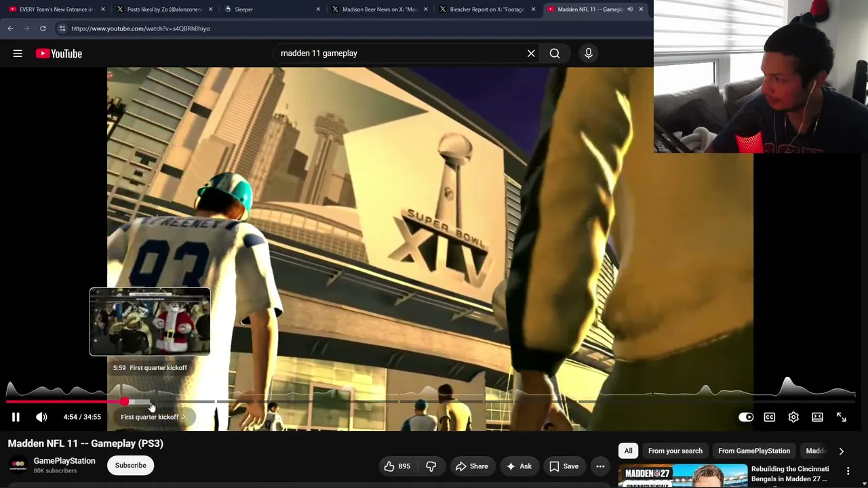This screenshot has width=868, height=488.
Task: Click the '80K subscribers' text
Action: [x=55, y=470]
